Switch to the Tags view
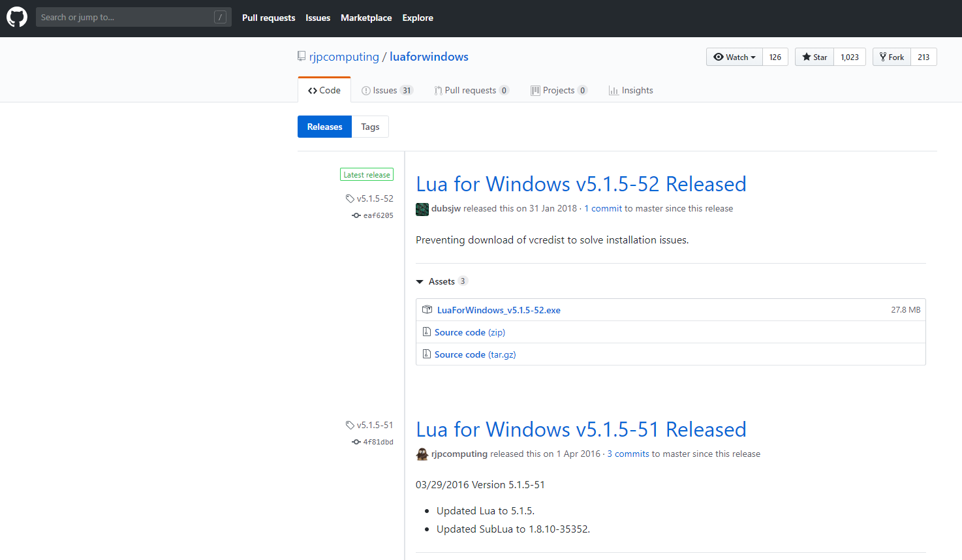The image size is (962, 560). point(370,127)
